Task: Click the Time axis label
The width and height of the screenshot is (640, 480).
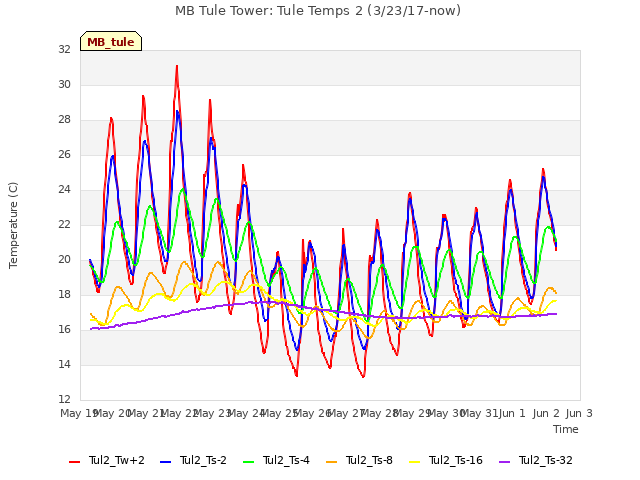Action: tap(566, 429)
